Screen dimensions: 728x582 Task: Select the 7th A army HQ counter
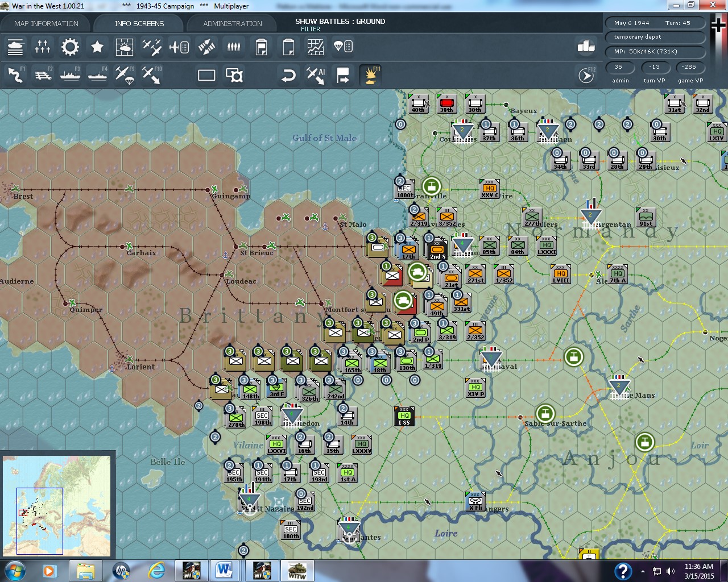tap(618, 274)
